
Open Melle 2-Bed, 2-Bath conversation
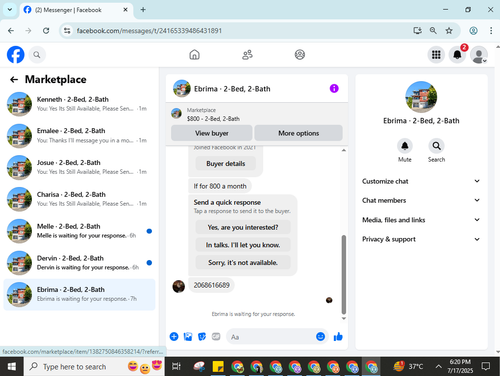pyautogui.click(x=79, y=231)
